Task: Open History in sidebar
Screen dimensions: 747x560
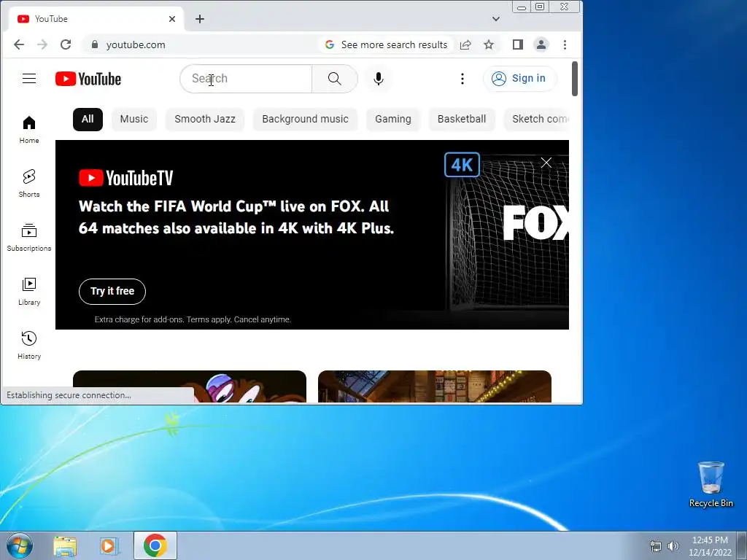Action: pyautogui.click(x=29, y=345)
